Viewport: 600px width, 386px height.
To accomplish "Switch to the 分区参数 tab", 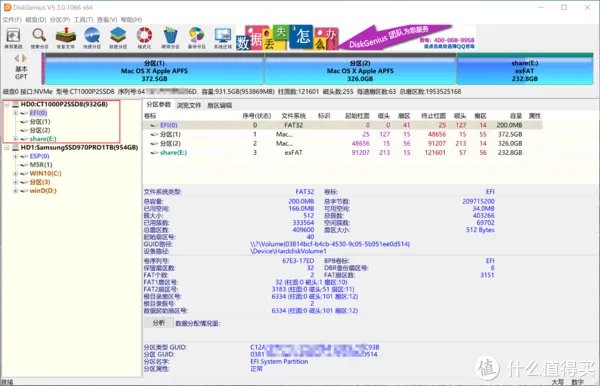I will [159, 105].
